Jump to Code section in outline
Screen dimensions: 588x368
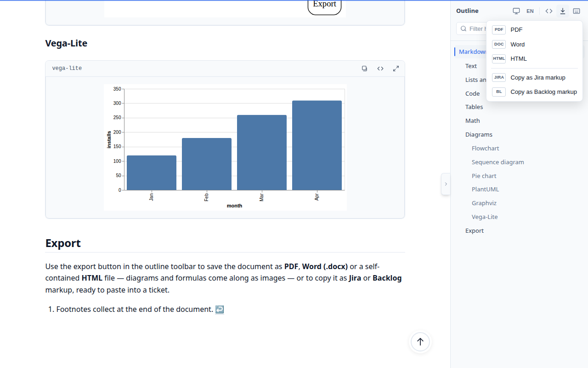pos(472,93)
